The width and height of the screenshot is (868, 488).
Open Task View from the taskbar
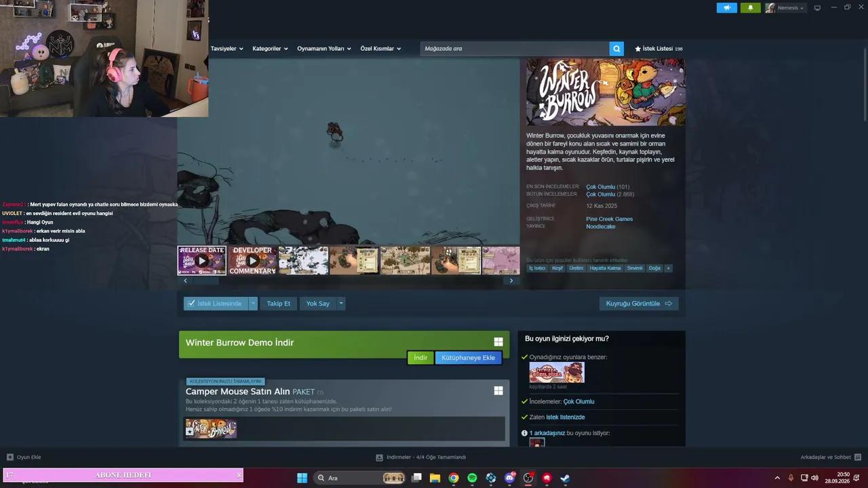416,478
